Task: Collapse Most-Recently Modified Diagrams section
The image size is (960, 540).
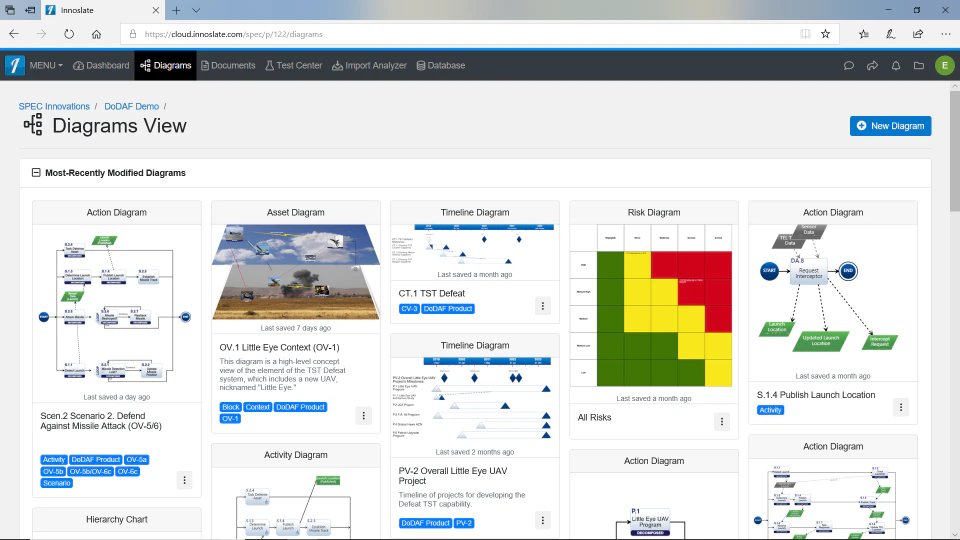Action: 36,173
